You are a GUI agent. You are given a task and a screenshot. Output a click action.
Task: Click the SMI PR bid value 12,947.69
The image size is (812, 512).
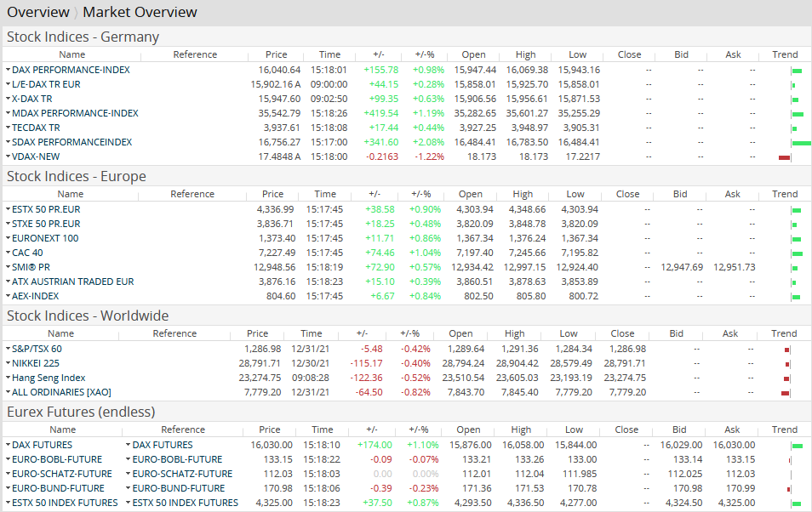(x=682, y=267)
